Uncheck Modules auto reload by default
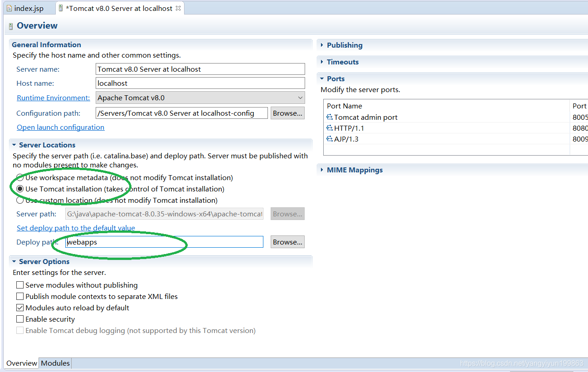 tap(20, 308)
